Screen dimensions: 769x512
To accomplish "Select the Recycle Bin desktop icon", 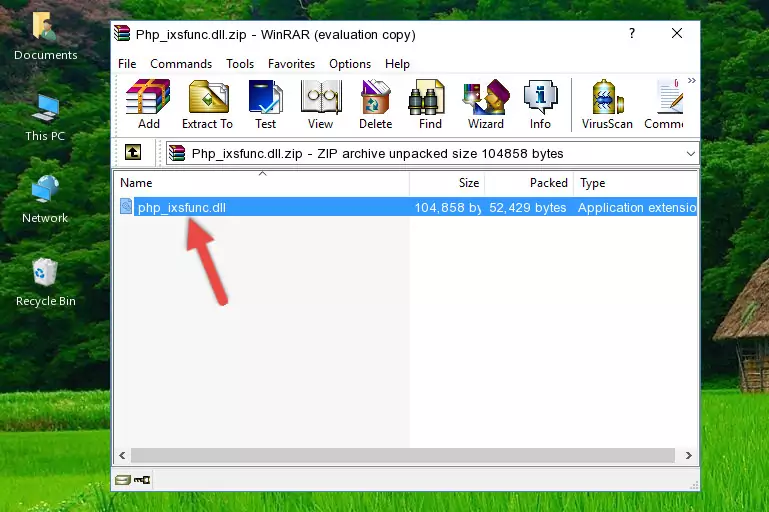I will click(45, 282).
